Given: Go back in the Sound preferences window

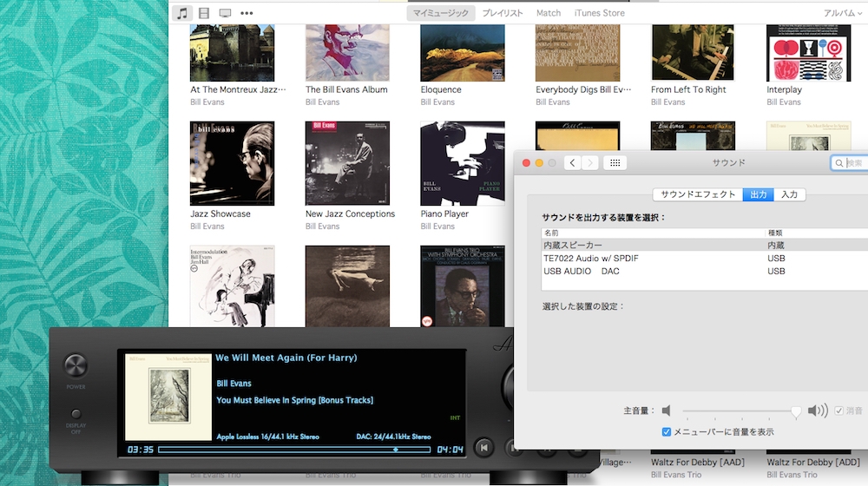Looking at the screenshot, I should click(572, 163).
